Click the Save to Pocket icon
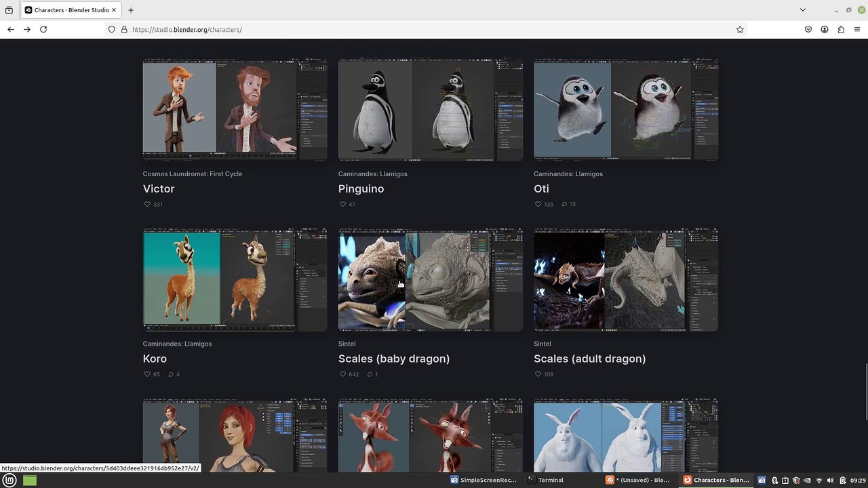868x488 pixels. [808, 30]
